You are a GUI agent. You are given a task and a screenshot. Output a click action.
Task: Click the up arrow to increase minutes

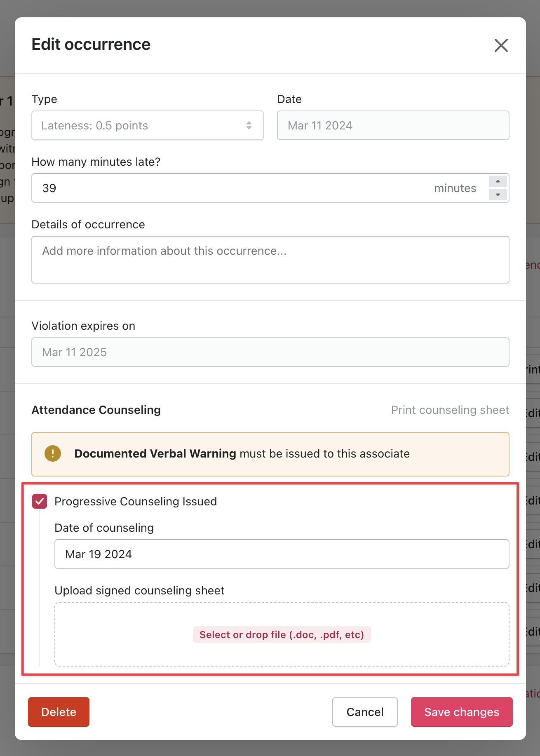click(x=498, y=181)
